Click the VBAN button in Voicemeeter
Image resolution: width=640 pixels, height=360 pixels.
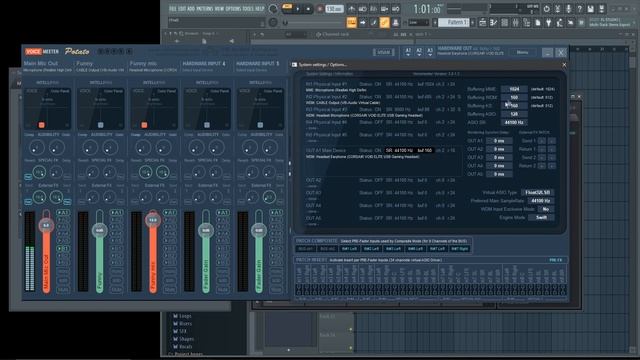(x=384, y=52)
